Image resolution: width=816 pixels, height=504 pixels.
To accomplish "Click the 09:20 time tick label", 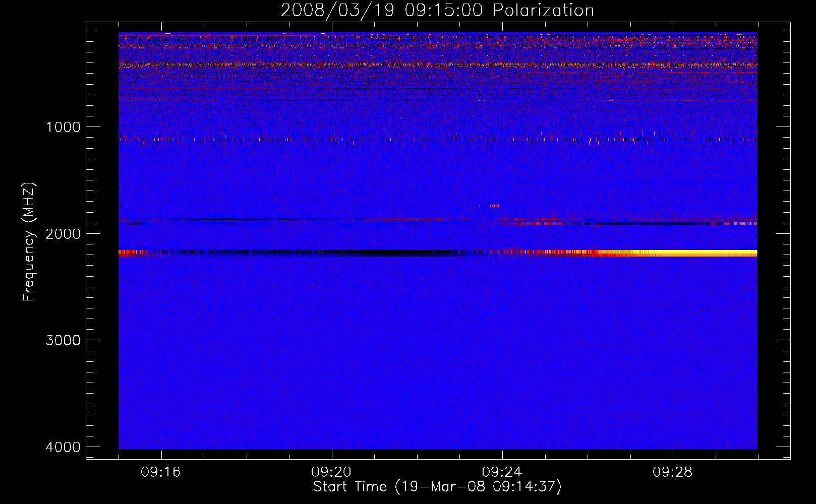I will coord(331,472).
